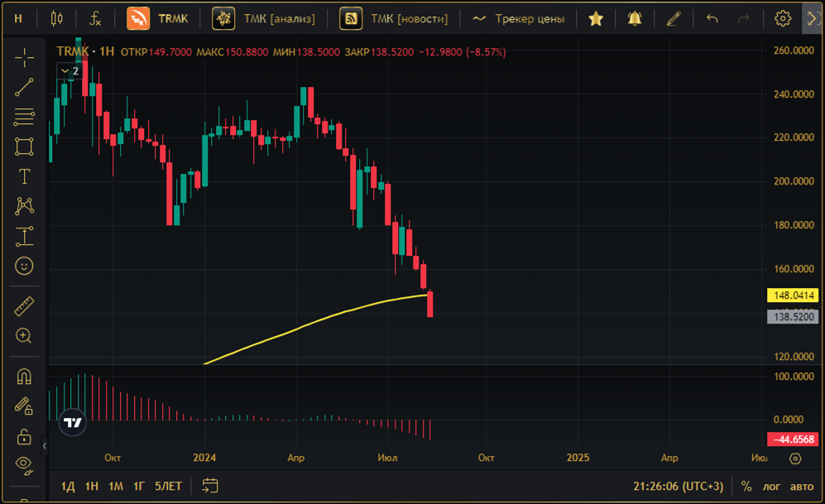Open the timezone menu 21:26:06 (UTC+3)

point(679,486)
